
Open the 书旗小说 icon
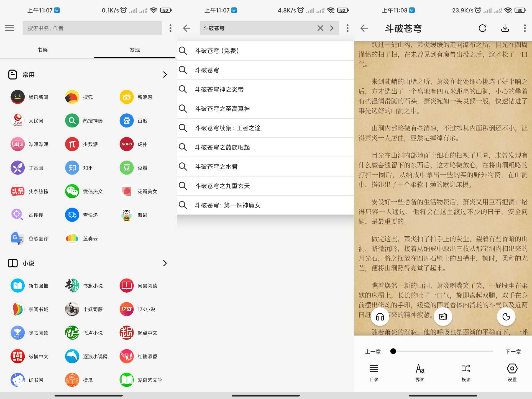click(x=72, y=286)
